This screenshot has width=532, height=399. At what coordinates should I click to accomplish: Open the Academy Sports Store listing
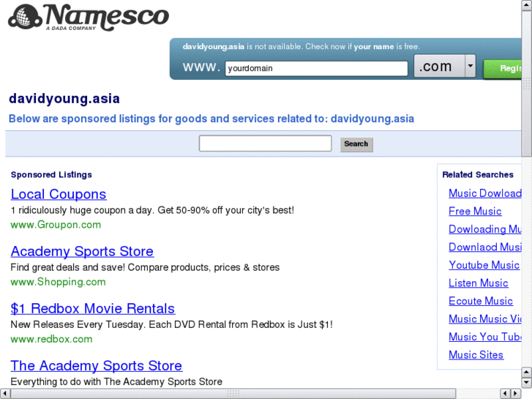tap(82, 252)
